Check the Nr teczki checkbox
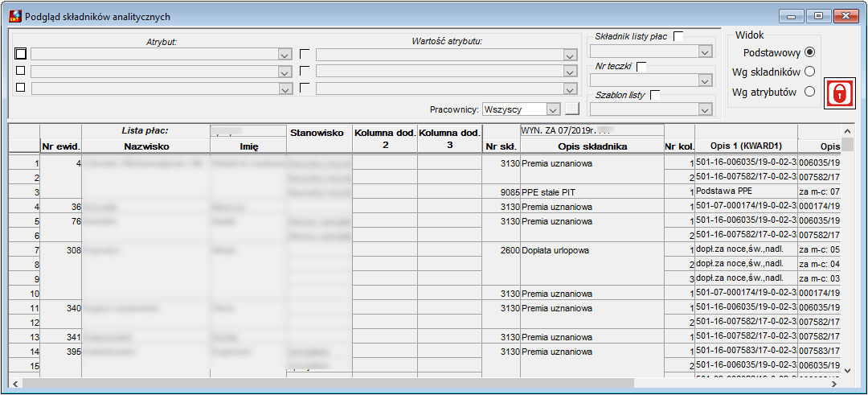 pyautogui.click(x=642, y=66)
